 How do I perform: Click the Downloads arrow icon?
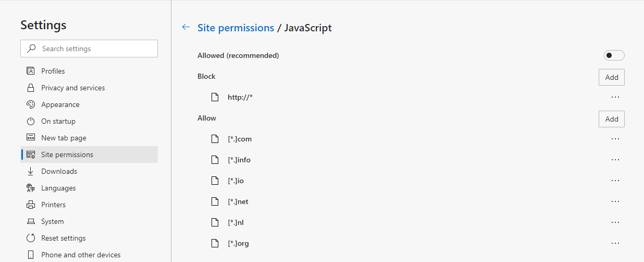(x=31, y=171)
